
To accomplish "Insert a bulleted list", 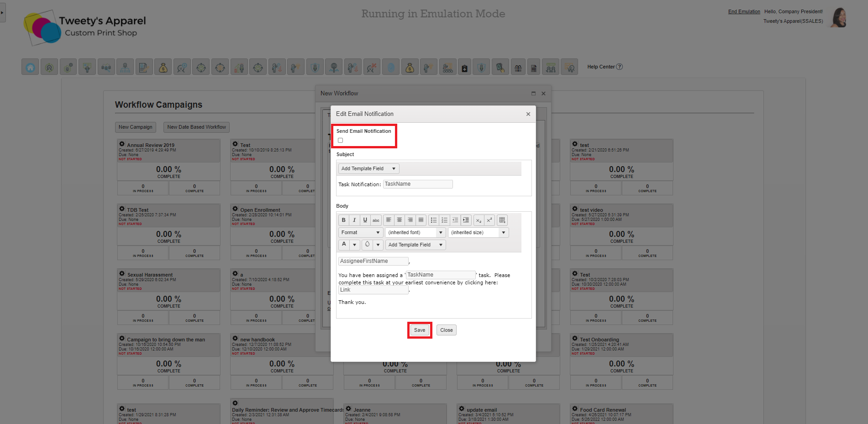I will tap(434, 220).
